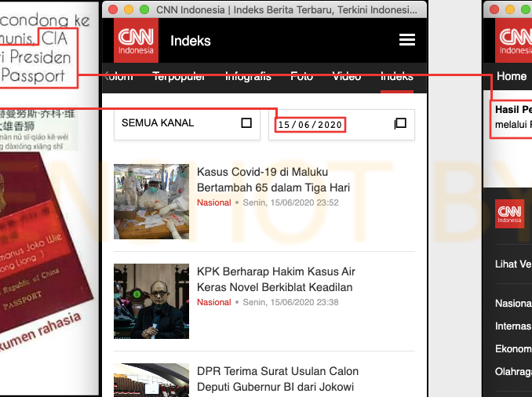
Task: Click the calendar icon beside the date field
Action: pos(400,123)
